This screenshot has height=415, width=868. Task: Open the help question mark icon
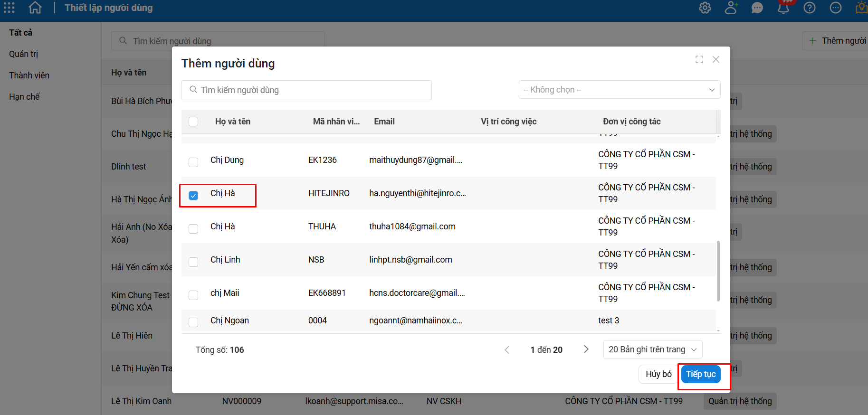(809, 8)
